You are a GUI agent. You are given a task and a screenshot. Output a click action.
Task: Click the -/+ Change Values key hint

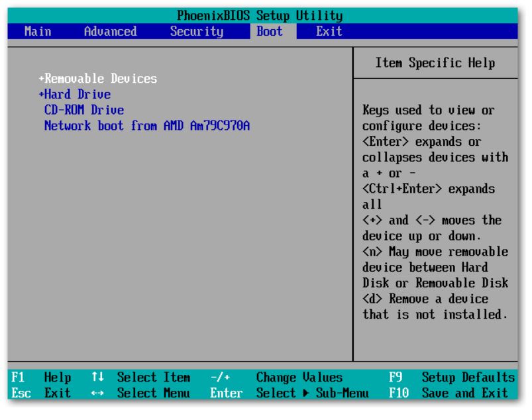tap(221, 377)
